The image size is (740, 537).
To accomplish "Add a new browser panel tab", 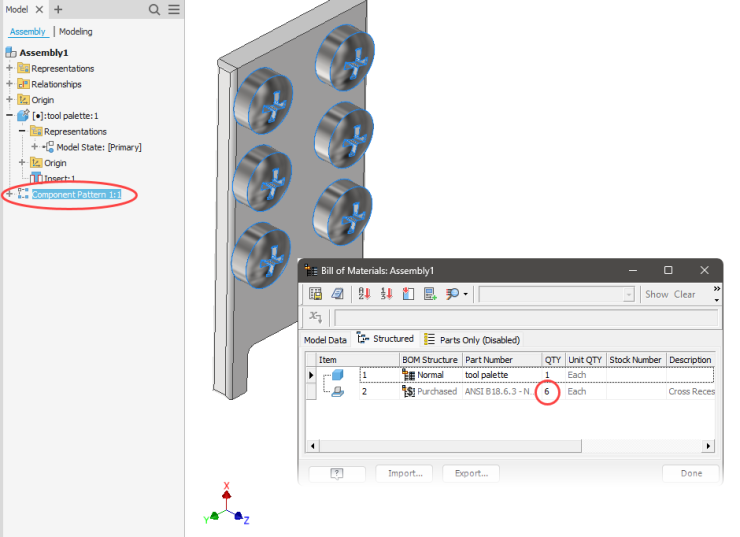I will (x=58, y=9).
